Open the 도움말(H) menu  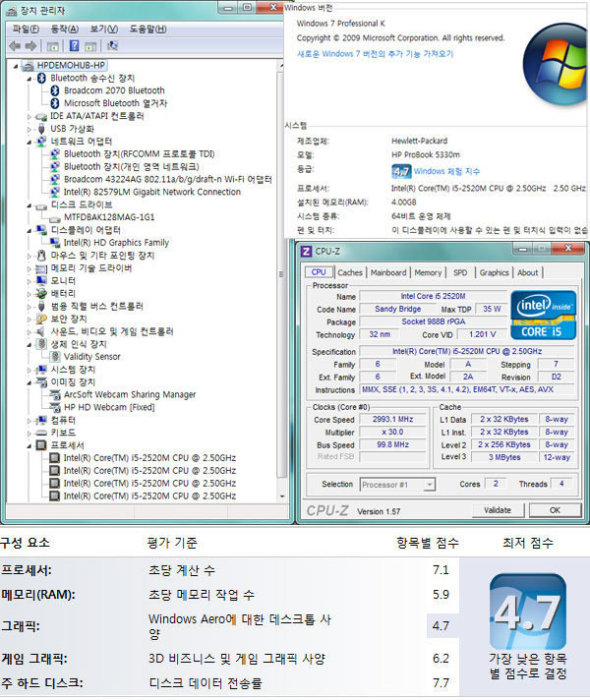[147, 29]
